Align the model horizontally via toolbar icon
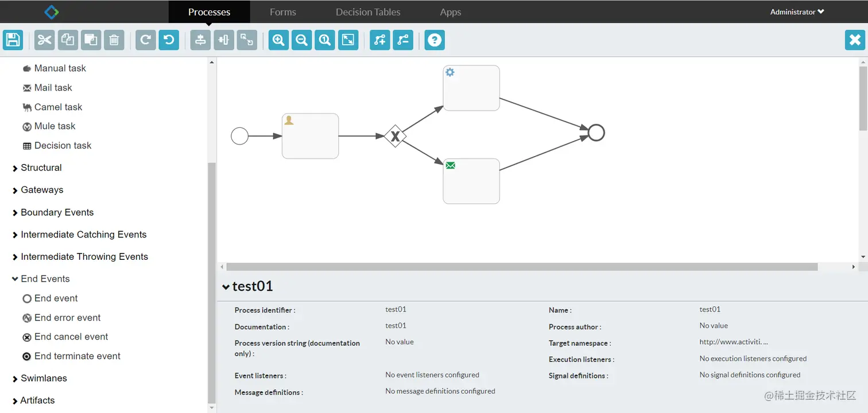Viewport: 868px width, 413px height. pyautogui.click(x=224, y=40)
